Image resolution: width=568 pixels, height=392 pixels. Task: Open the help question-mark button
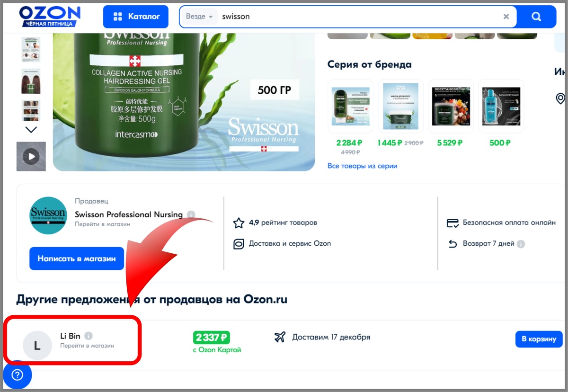coord(18,375)
